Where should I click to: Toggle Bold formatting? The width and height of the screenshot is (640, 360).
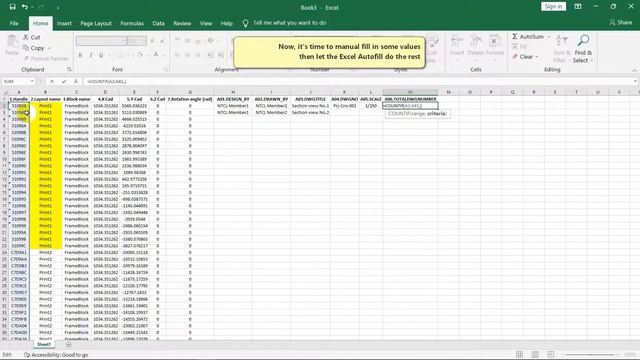[80, 55]
